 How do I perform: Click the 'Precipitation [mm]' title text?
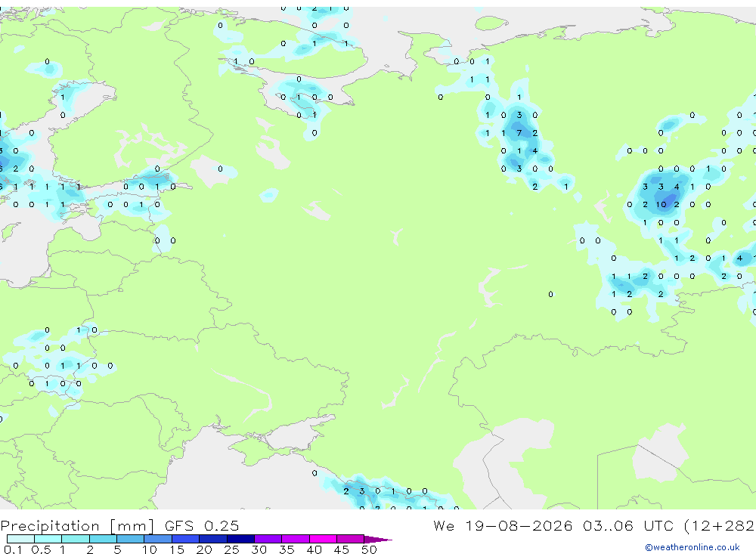point(77,526)
